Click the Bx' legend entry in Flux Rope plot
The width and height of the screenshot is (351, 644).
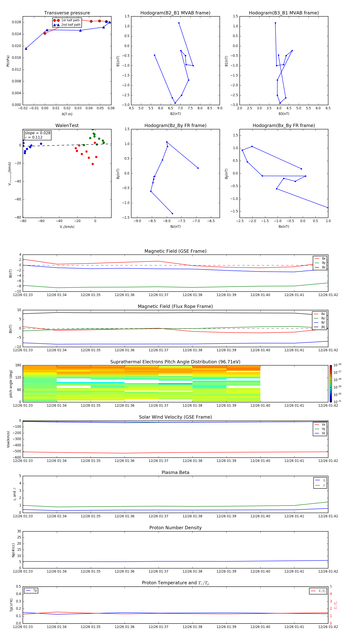pos(320,314)
